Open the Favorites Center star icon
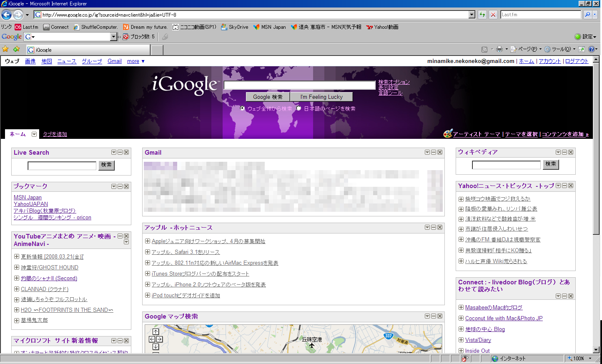 coord(5,49)
